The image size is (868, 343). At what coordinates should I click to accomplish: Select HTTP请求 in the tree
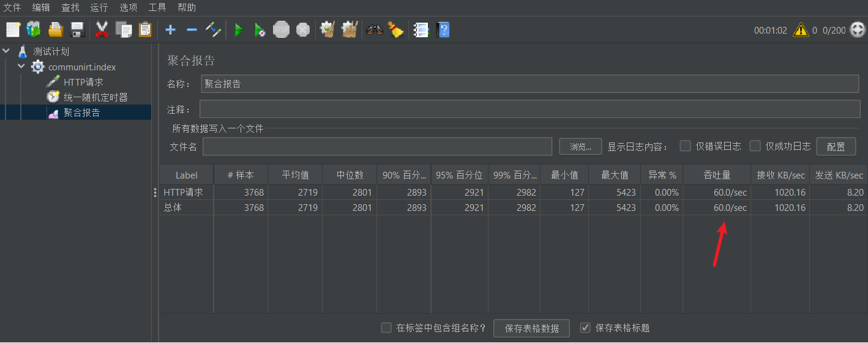click(83, 82)
